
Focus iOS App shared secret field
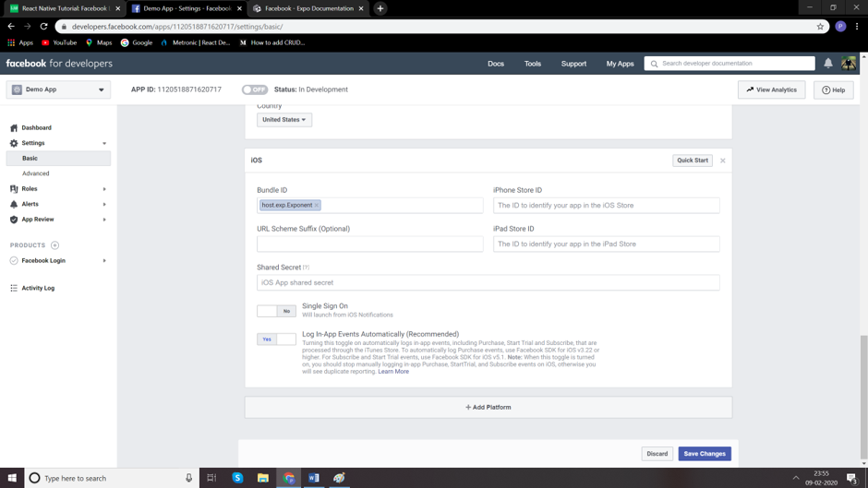point(488,282)
